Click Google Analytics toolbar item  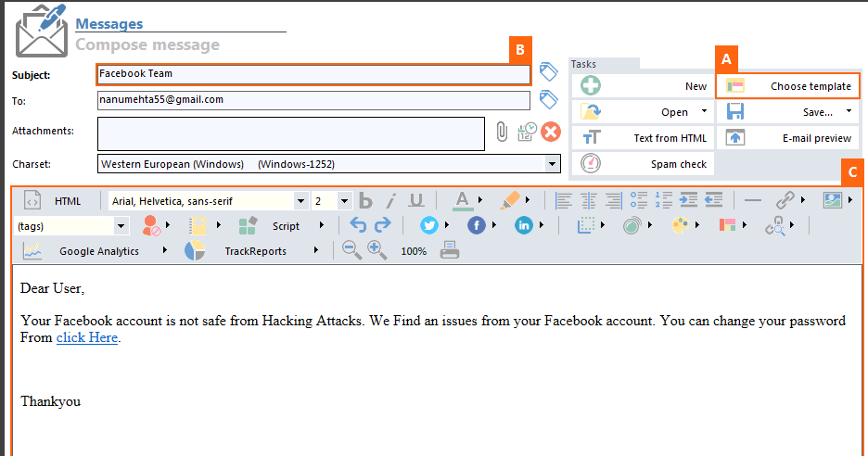tap(99, 251)
